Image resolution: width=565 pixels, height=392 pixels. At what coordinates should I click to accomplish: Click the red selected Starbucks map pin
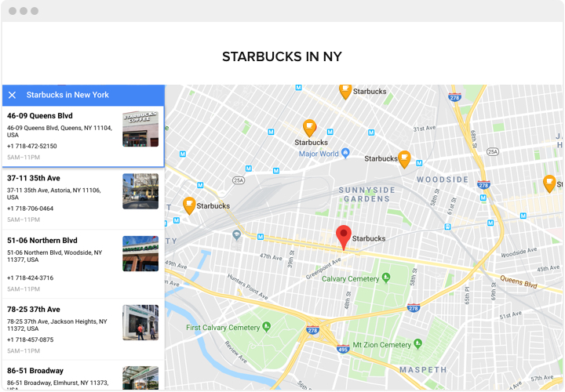pyautogui.click(x=343, y=236)
